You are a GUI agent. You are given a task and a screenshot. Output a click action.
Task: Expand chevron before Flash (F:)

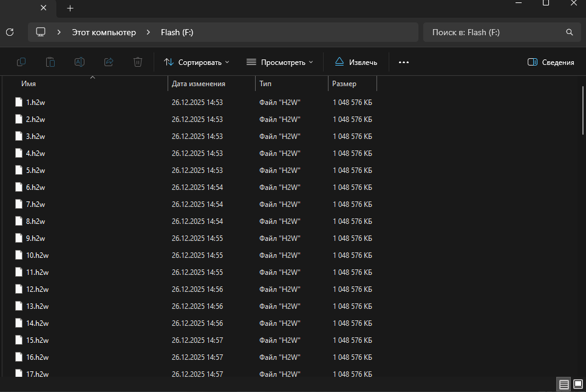(148, 33)
